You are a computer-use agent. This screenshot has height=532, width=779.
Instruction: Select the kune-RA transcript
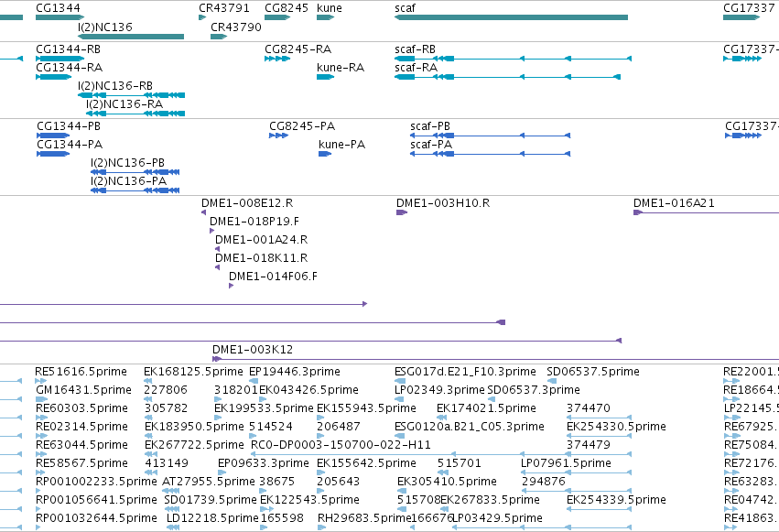(x=325, y=77)
